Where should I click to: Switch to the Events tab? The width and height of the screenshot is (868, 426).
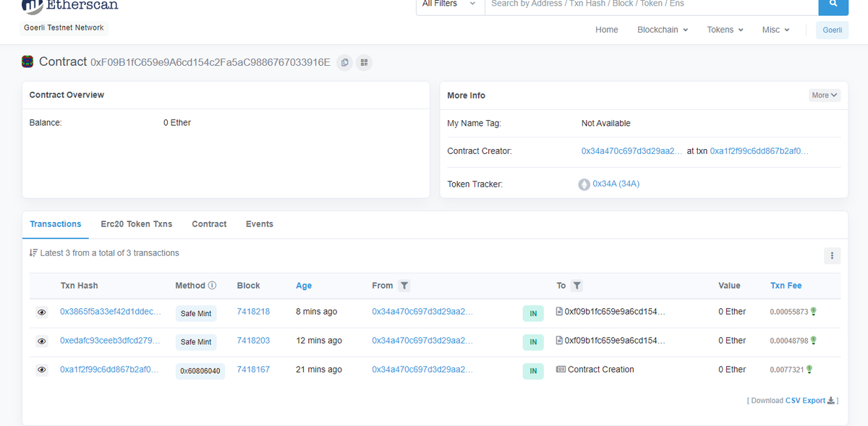[x=260, y=224]
